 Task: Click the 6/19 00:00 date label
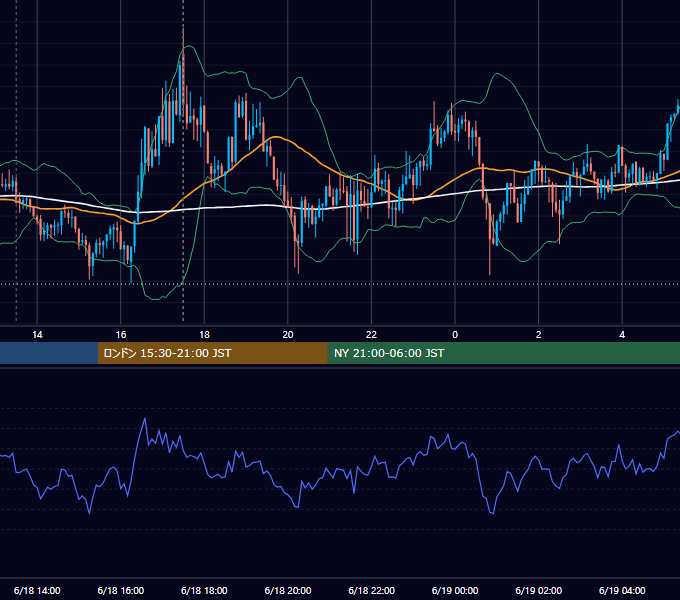point(455,590)
